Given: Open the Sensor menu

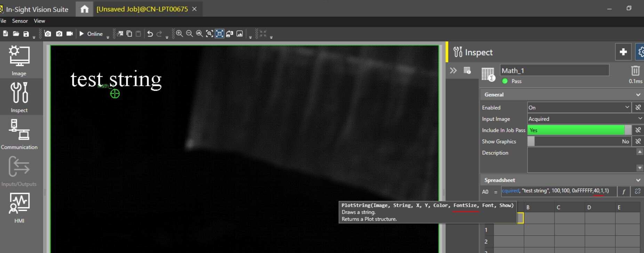Looking at the screenshot, I should [20, 21].
